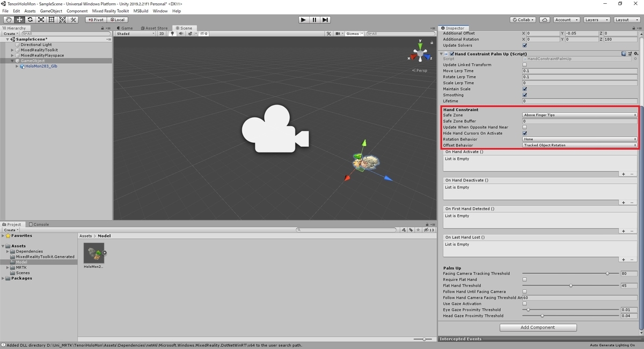Open the Component menu

click(77, 11)
